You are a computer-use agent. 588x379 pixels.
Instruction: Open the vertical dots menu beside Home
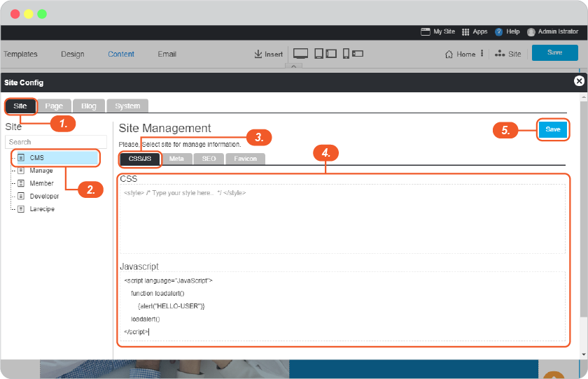(482, 54)
